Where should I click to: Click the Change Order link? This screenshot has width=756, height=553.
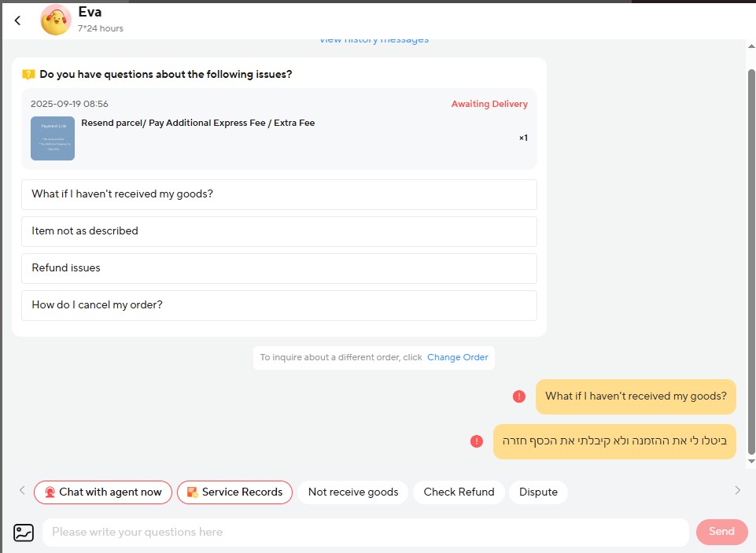click(x=457, y=357)
